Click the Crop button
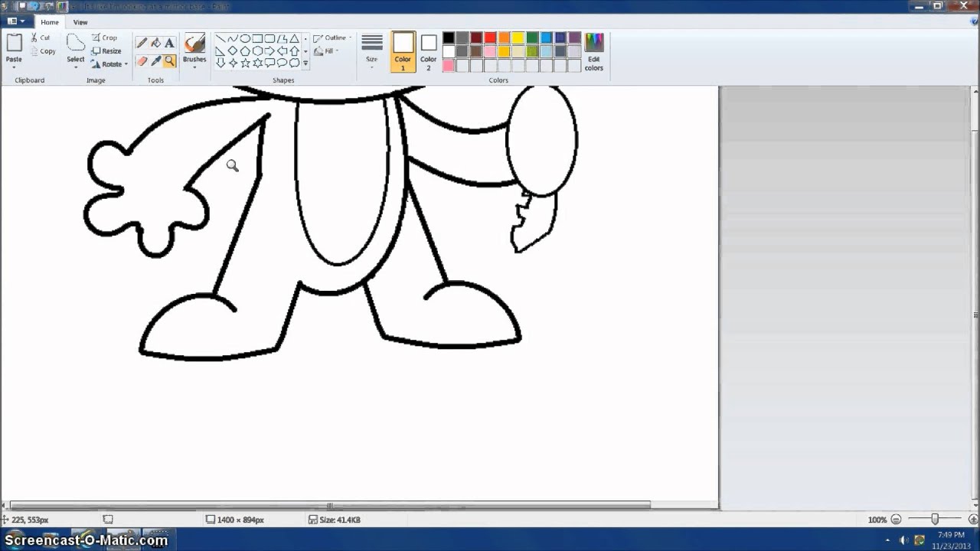Screen dimensions: 980x551 point(104,37)
